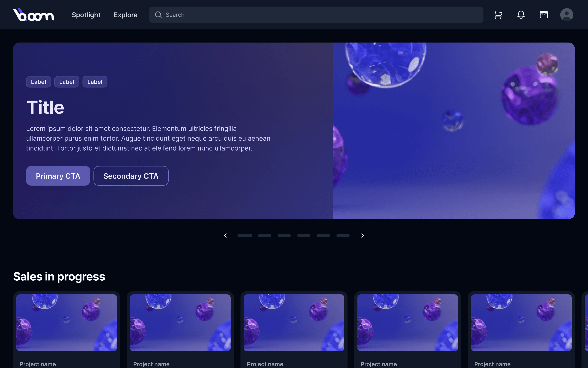
Task: Go to the Explore page
Action: pyautogui.click(x=126, y=15)
